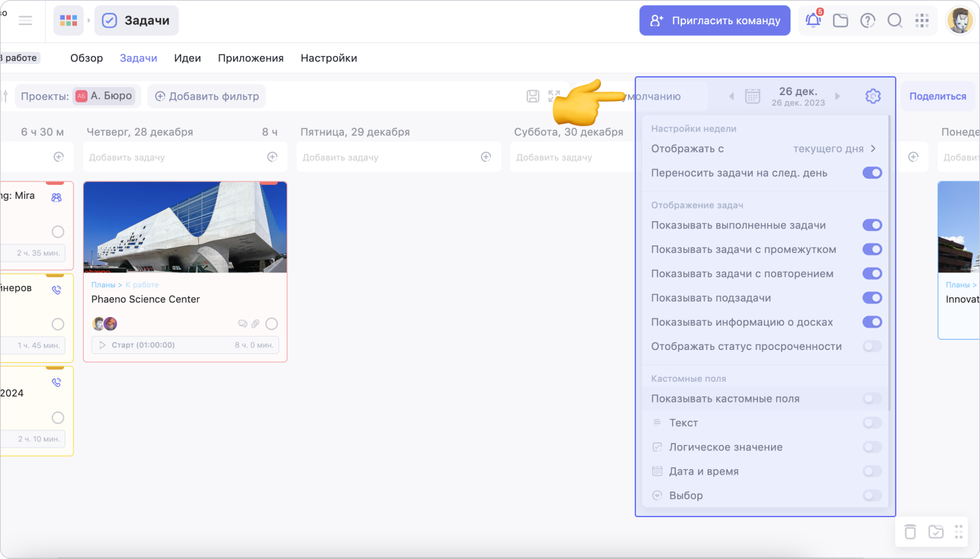Viewport: 980px width, 559px height.
Task: Click the Поделиться button
Action: [938, 96]
